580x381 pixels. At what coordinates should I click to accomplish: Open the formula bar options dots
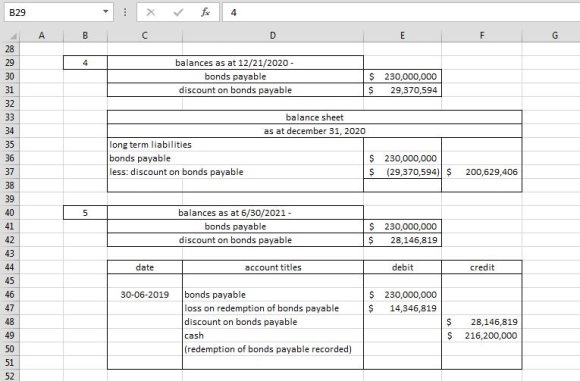[x=125, y=12]
